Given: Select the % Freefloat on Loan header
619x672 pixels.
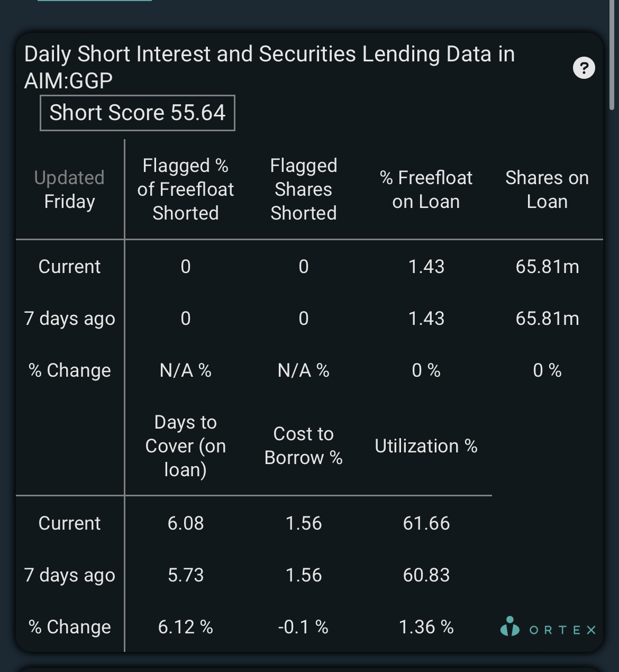Looking at the screenshot, I should coord(426,189).
